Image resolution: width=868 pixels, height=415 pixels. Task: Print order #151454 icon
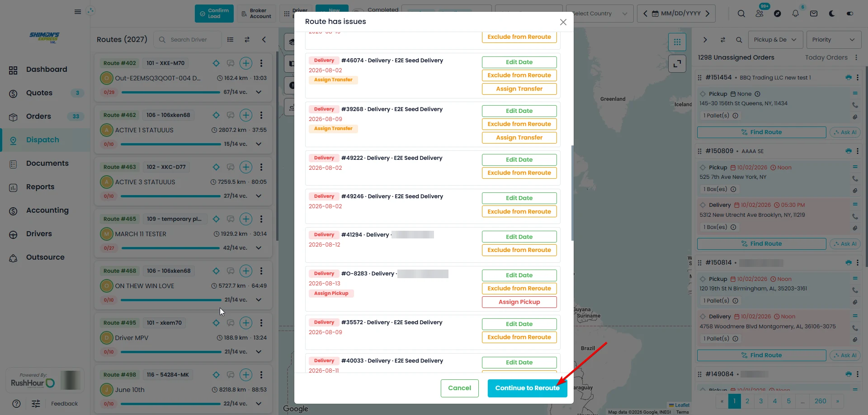pos(849,78)
